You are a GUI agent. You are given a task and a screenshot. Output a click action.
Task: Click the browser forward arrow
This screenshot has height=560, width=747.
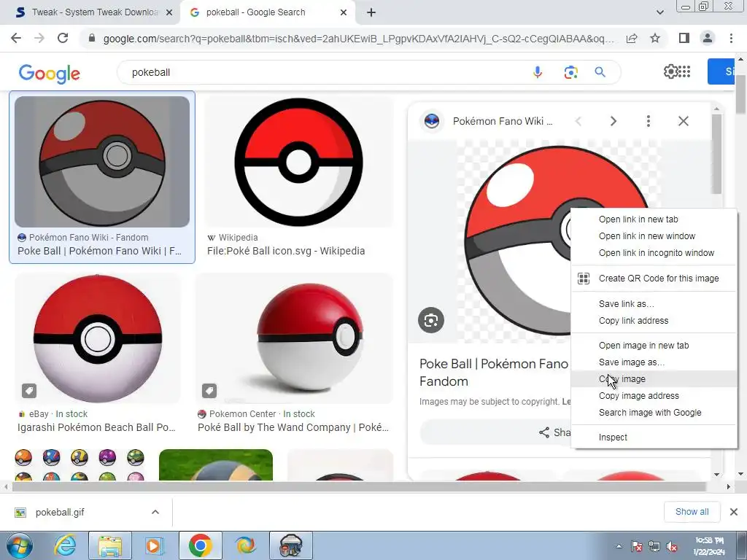pos(39,38)
